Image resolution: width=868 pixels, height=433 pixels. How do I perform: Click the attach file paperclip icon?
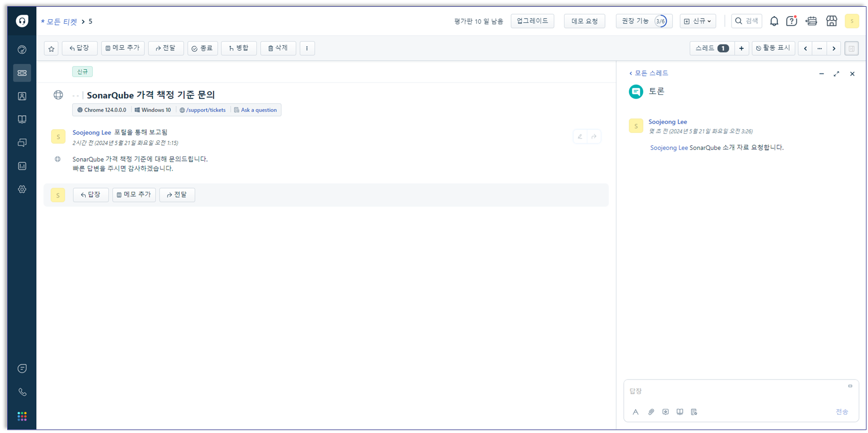(651, 412)
